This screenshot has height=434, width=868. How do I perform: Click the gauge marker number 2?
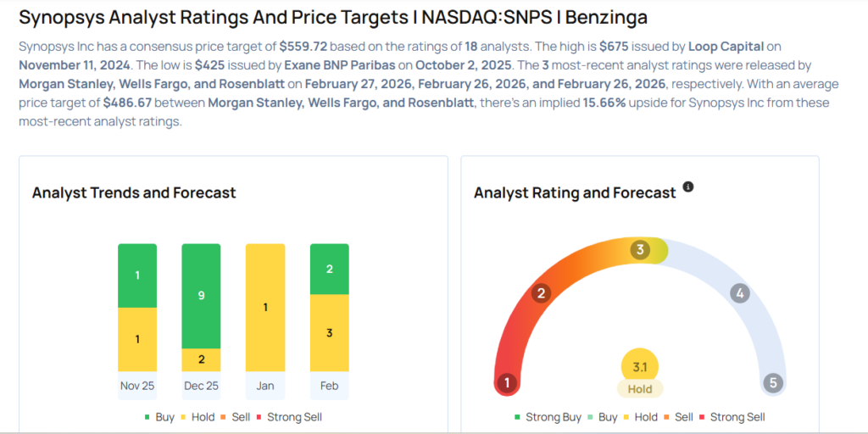[541, 294]
